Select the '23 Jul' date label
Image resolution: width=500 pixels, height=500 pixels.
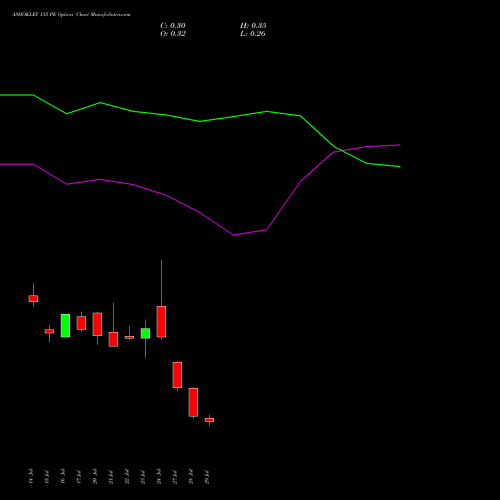(x=143, y=476)
